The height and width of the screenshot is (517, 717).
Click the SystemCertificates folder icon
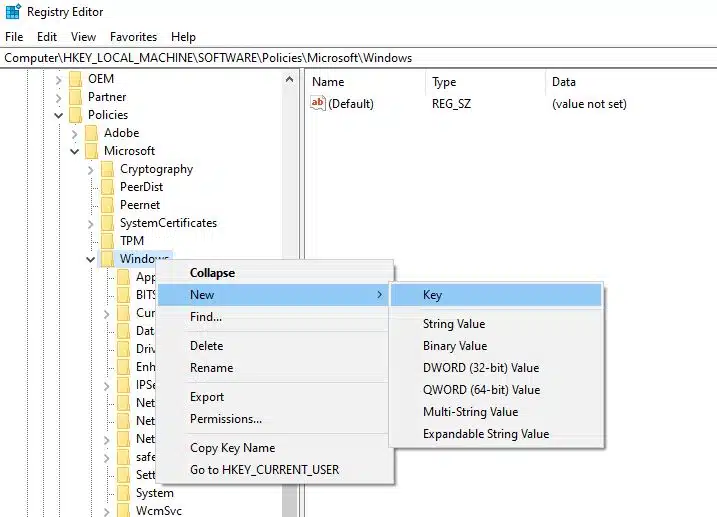coord(107,223)
